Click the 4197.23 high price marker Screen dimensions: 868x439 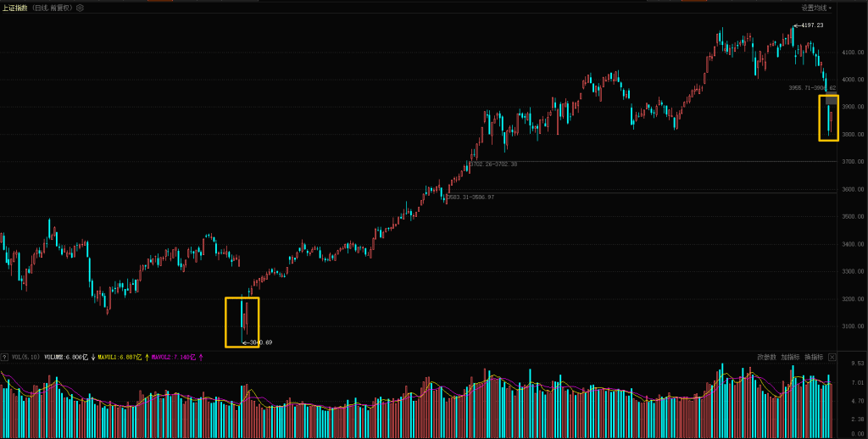tap(810, 26)
